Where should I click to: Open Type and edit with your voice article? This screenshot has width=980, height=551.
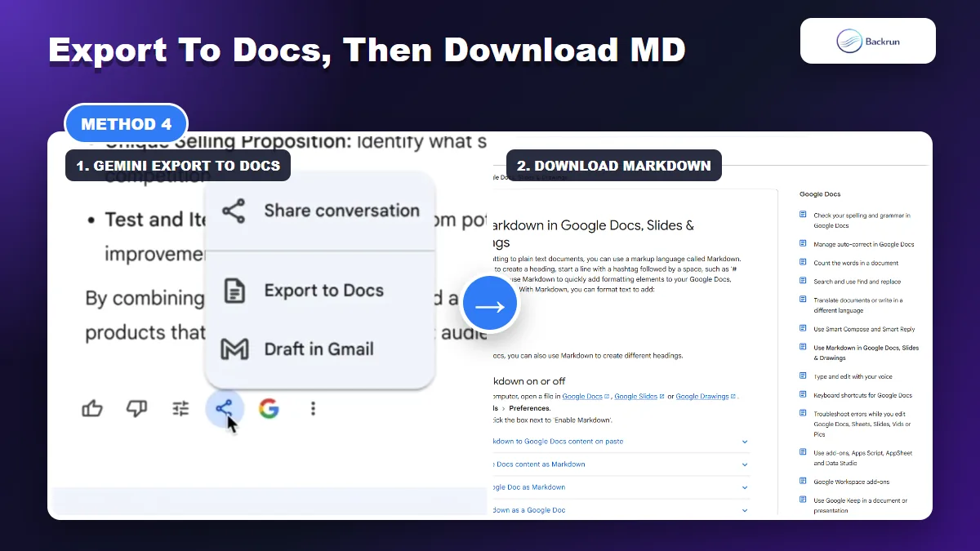click(x=853, y=376)
